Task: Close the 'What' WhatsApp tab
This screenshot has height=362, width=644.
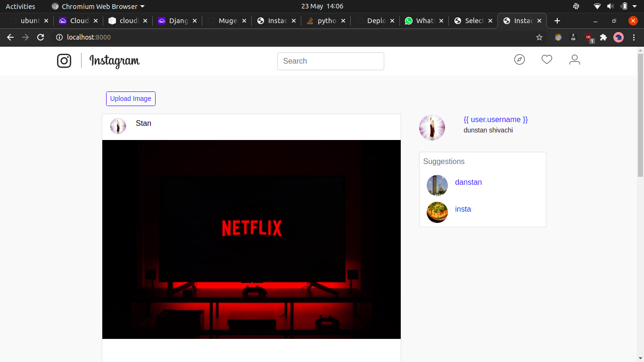Action: coord(441,21)
